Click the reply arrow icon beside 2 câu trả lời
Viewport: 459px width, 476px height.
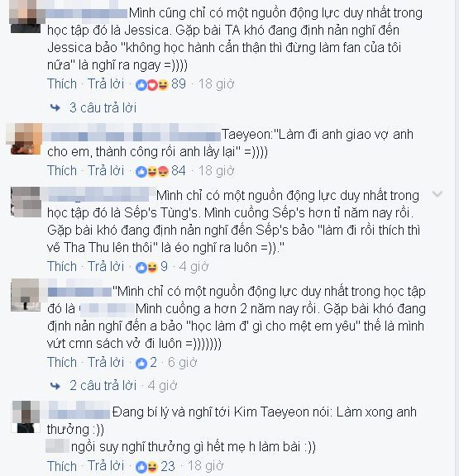[x=55, y=386]
